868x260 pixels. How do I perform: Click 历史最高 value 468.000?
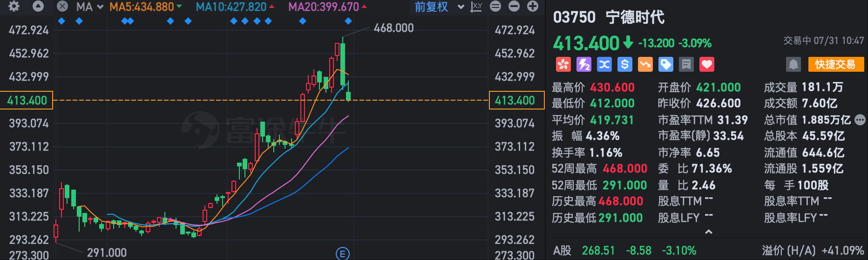pyautogui.click(x=621, y=201)
